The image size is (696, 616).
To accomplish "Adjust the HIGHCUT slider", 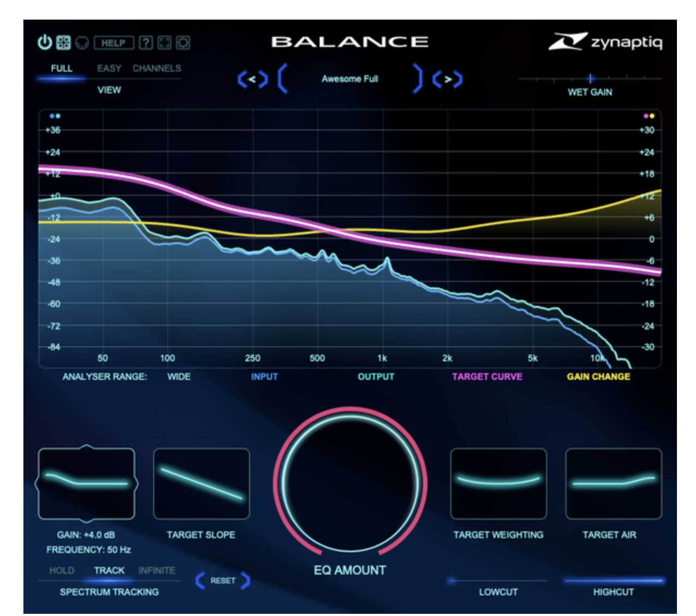I will pyautogui.click(x=613, y=581).
